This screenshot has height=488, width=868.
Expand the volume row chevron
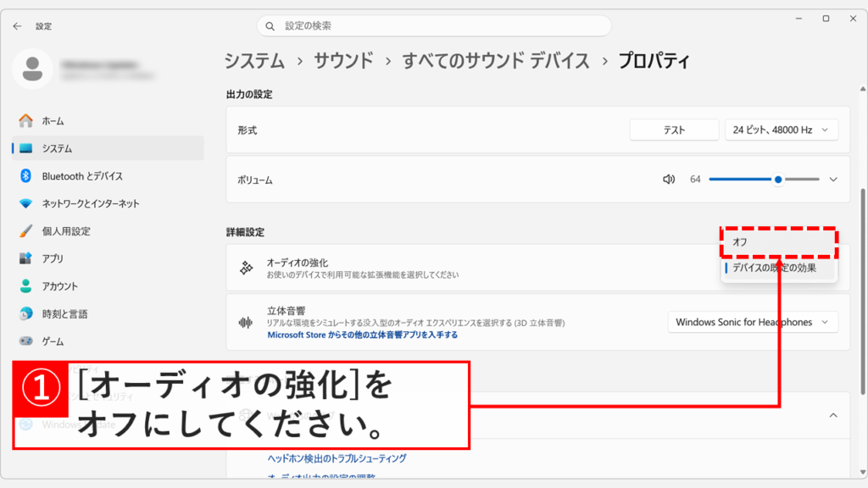[833, 178]
